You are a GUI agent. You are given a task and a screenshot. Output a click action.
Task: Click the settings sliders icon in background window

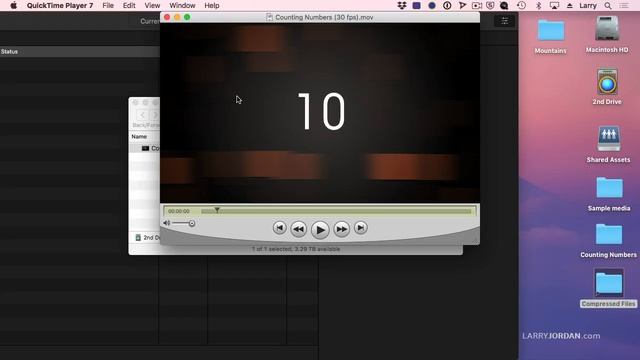point(504,21)
